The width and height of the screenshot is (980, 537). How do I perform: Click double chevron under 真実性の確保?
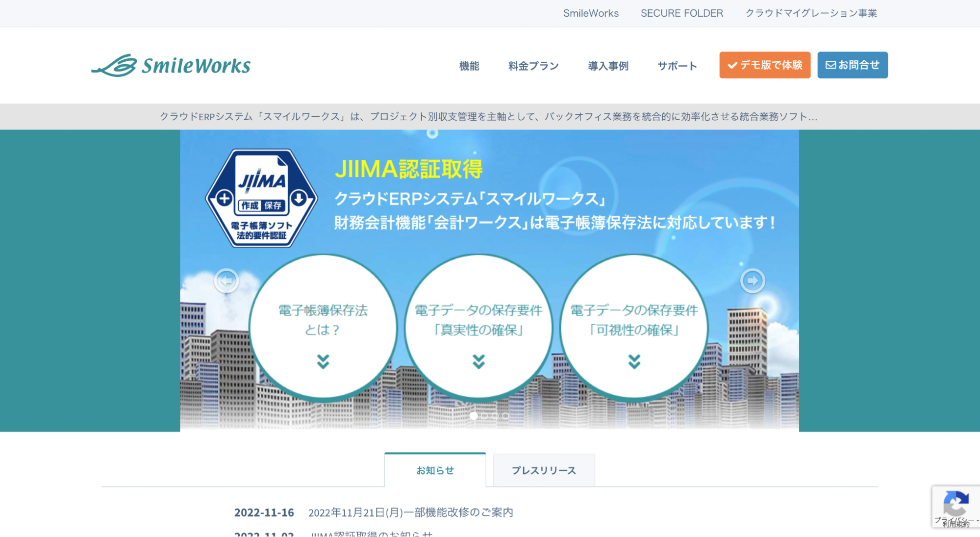pyautogui.click(x=479, y=361)
